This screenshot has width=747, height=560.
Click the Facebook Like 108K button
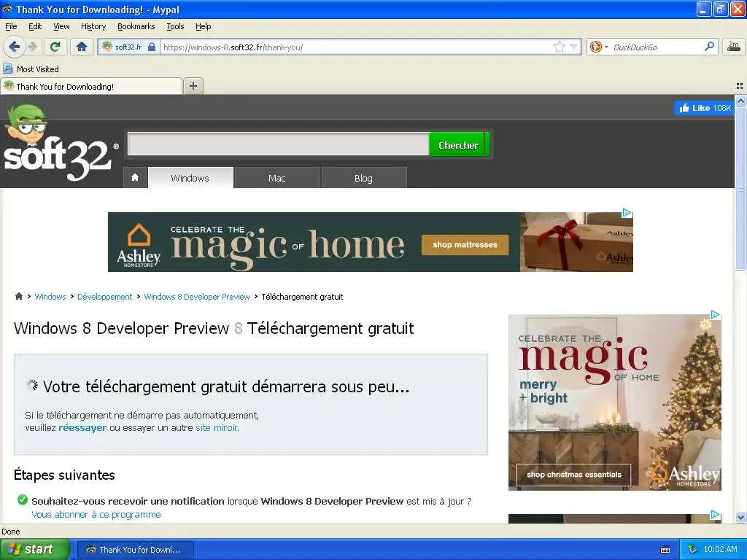(x=704, y=108)
